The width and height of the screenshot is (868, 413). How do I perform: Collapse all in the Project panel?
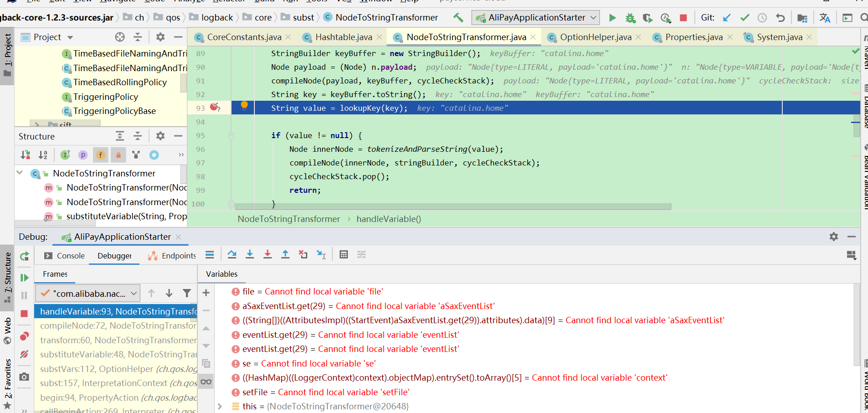click(138, 37)
